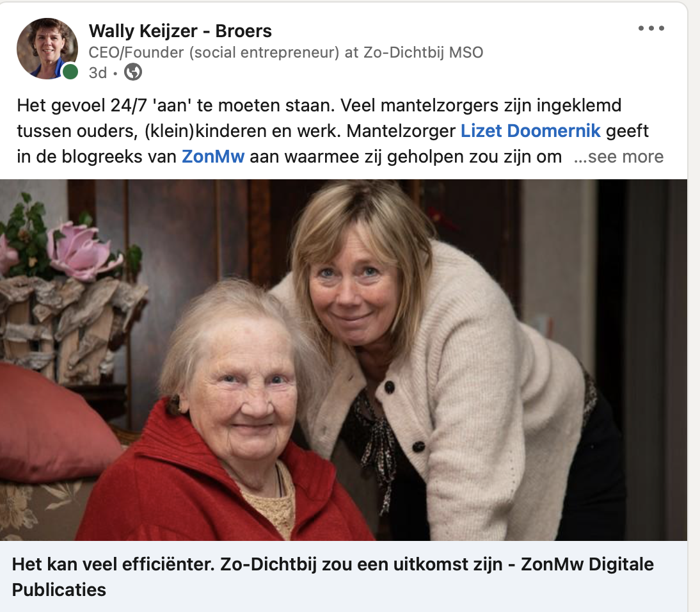Click the post sentence starting Het gevoel 24/7
The height and width of the screenshot is (612, 700).
point(175,106)
